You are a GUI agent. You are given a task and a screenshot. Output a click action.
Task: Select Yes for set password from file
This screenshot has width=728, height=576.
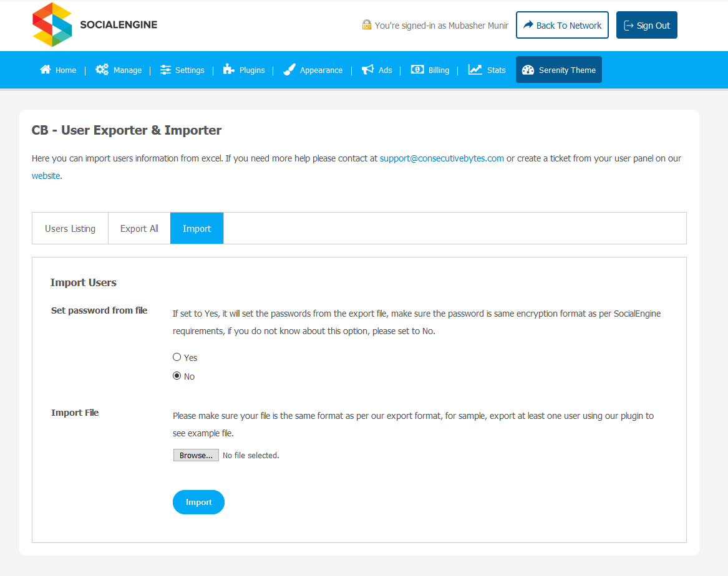(x=177, y=357)
